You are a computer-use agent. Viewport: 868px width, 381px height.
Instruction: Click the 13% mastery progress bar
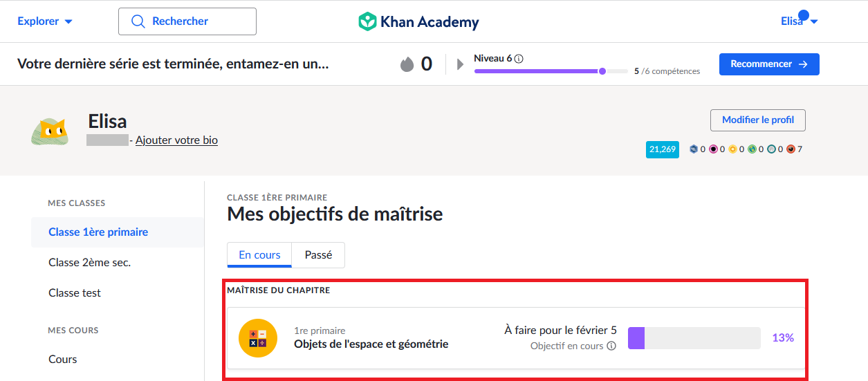tap(694, 338)
